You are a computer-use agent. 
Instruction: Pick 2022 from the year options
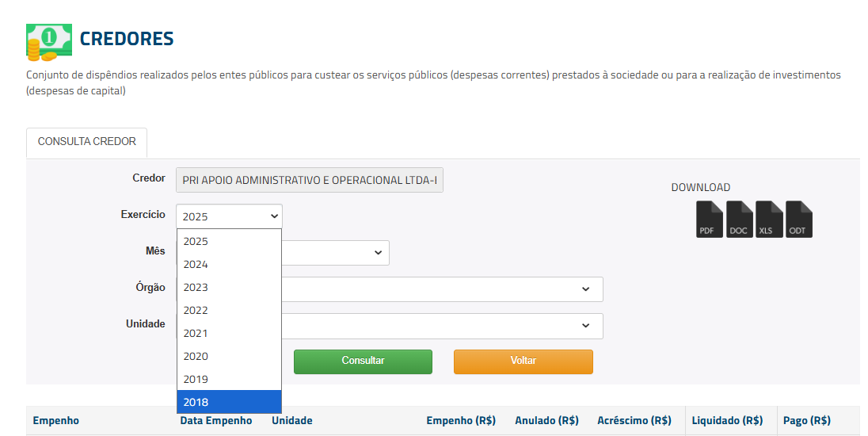(x=228, y=310)
